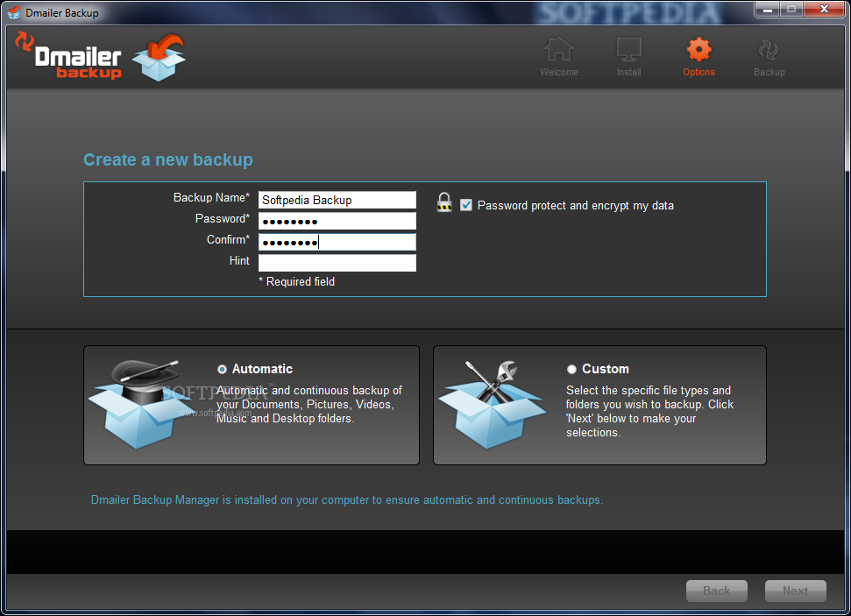
Task: Click the Automatic option description text
Action: click(x=308, y=404)
